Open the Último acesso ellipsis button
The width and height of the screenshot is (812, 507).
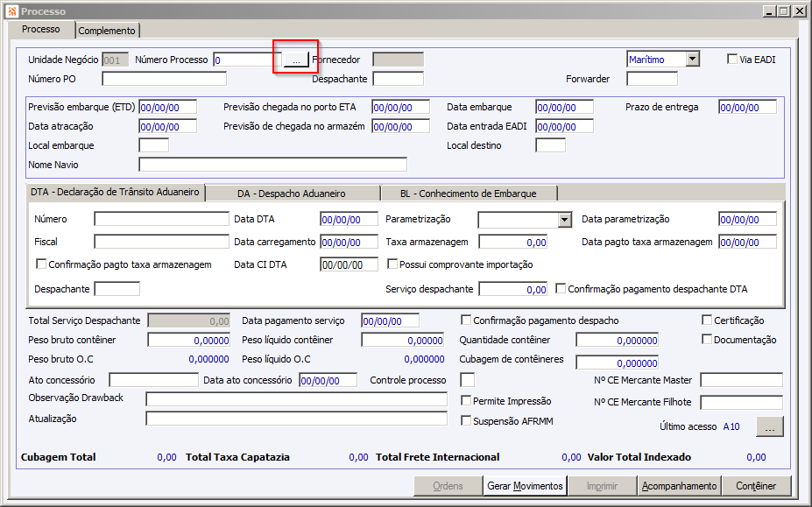coord(770,426)
